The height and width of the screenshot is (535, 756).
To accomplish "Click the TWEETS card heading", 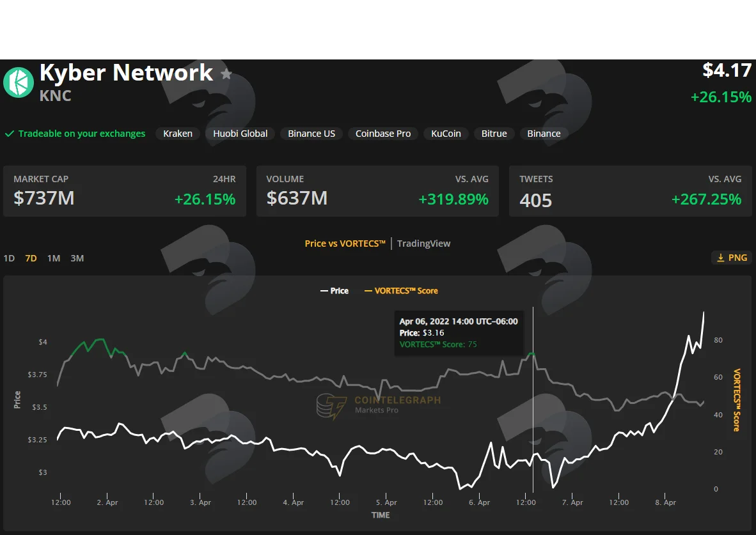I will [x=536, y=179].
